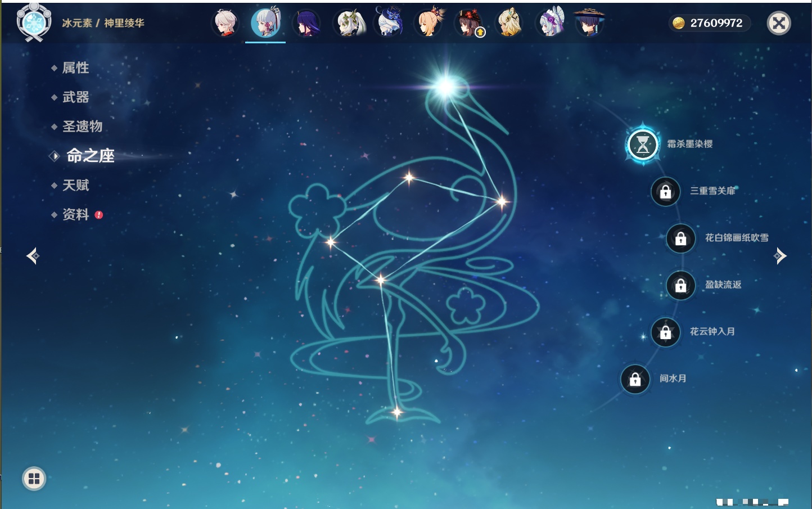Close the character screen with the X button
Viewport: 812px width, 509px height.
coord(779,23)
